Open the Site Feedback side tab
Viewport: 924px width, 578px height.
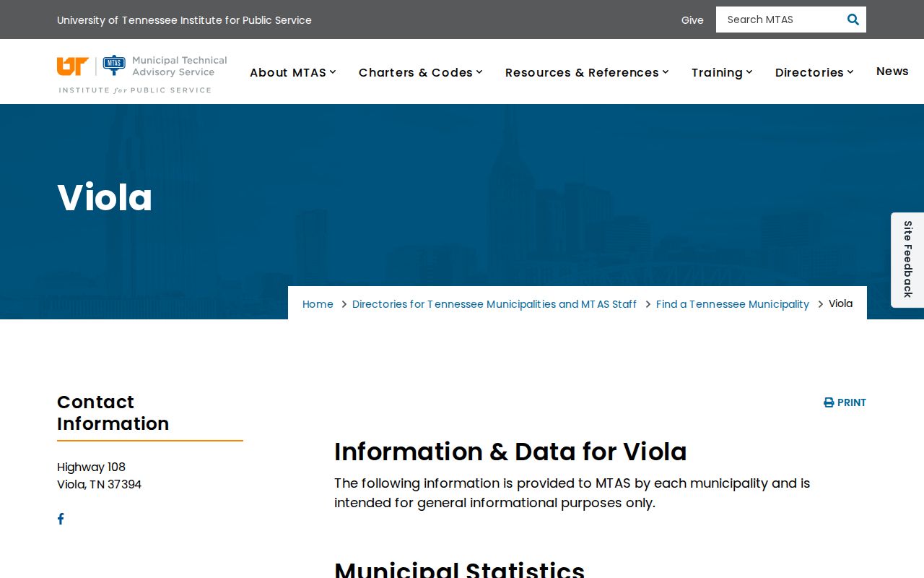pyautogui.click(x=907, y=259)
